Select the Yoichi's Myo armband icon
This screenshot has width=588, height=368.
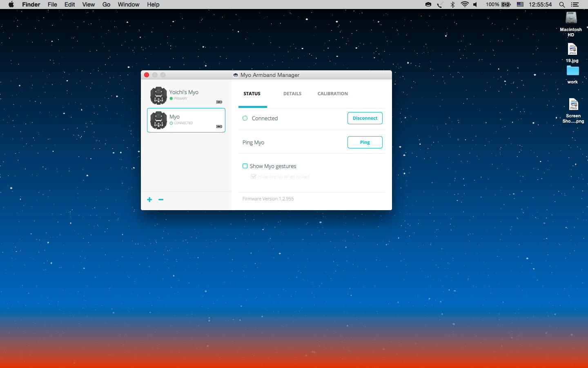tap(158, 96)
